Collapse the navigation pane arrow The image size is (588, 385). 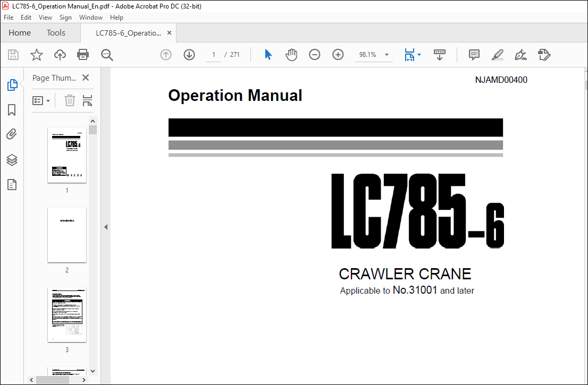[106, 227]
